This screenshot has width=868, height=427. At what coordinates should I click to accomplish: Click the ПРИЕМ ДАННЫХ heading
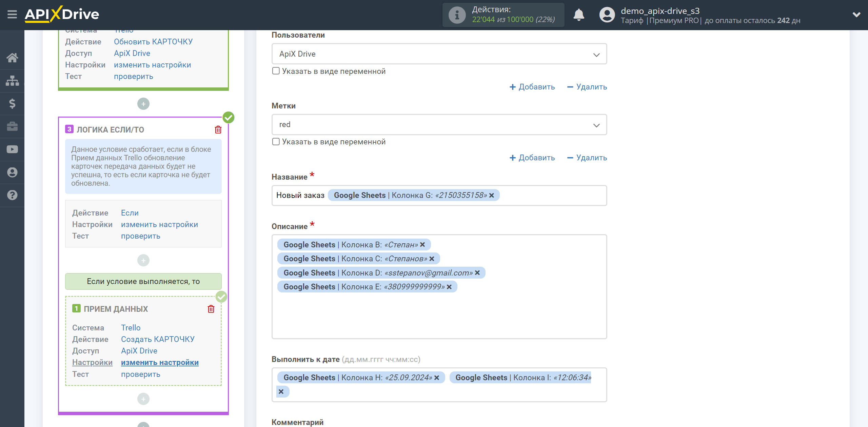116,309
